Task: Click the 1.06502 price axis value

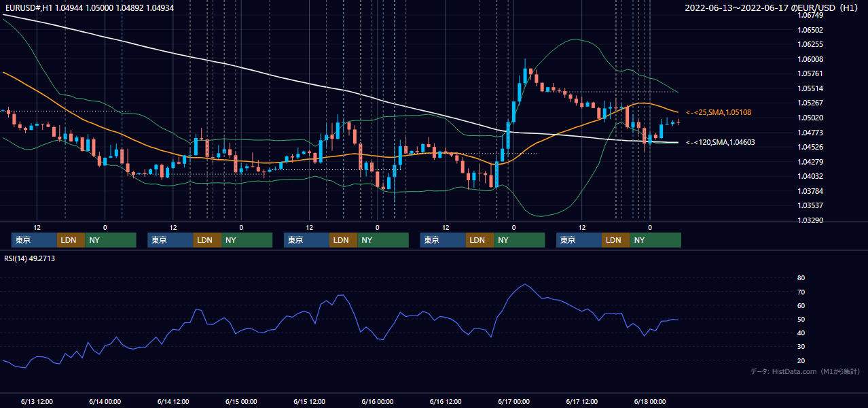Action: (x=810, y=30)
